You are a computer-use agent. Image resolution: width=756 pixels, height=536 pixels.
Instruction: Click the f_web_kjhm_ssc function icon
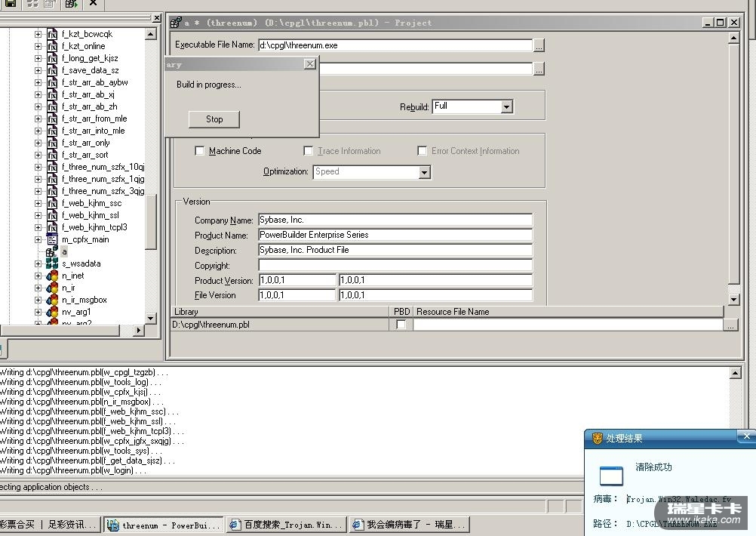click(x=52, y=203)
